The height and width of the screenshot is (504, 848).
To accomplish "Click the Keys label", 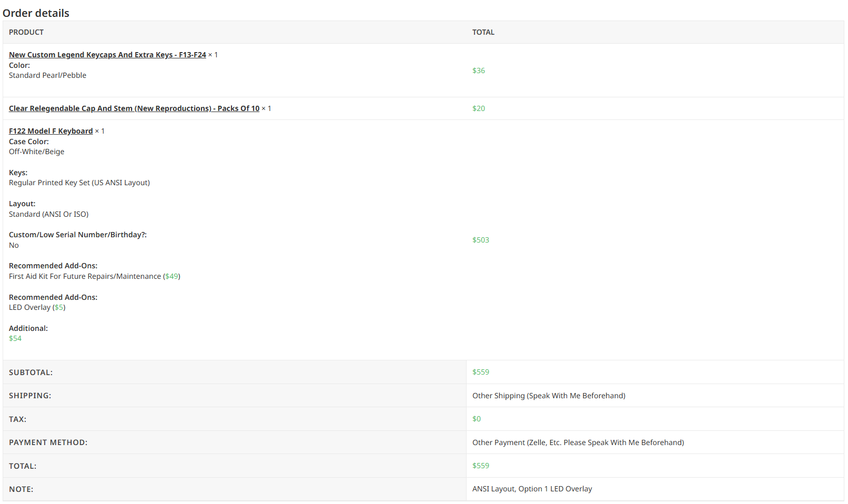I will coord(18,173).
